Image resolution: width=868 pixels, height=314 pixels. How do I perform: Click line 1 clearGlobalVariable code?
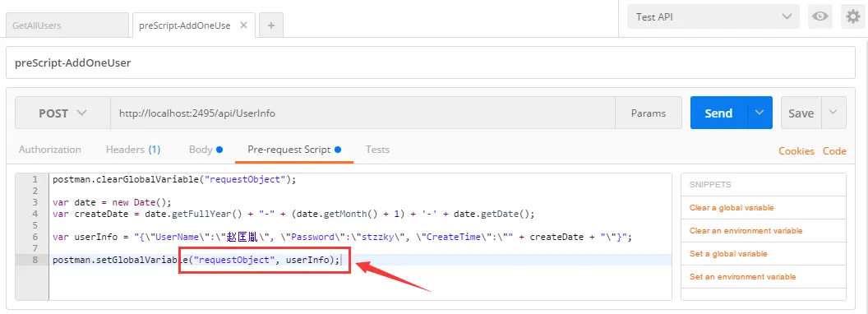pos(174,179)
